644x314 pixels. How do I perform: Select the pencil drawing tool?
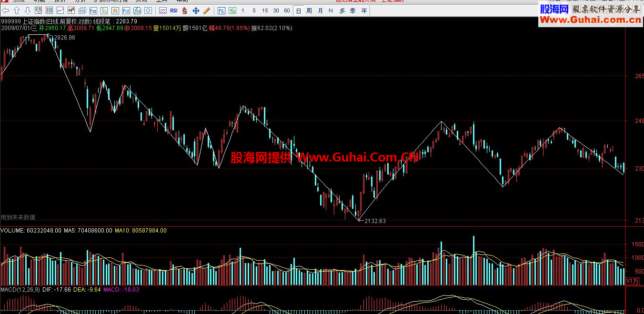click(207, 10)
